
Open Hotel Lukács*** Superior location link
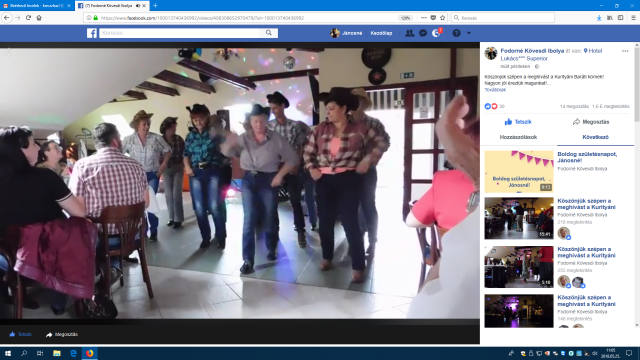[551, 55]
